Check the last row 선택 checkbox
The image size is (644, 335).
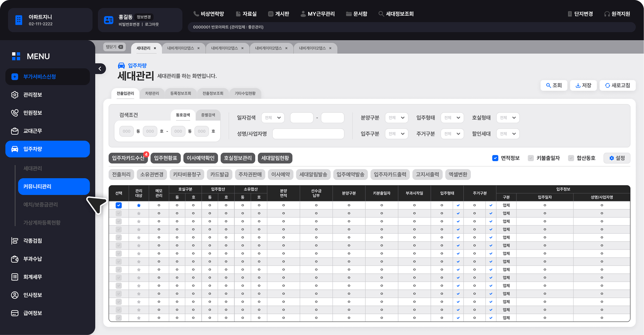tap(119, 318)
